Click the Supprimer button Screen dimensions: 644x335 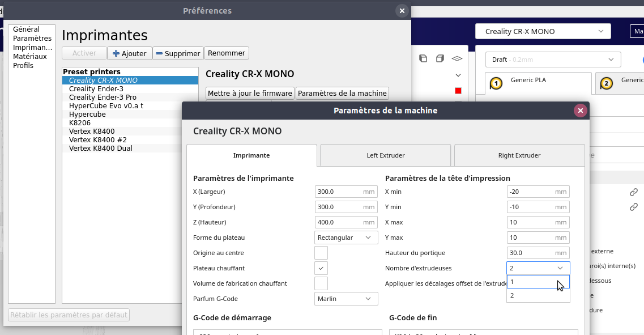pos(178,53)
